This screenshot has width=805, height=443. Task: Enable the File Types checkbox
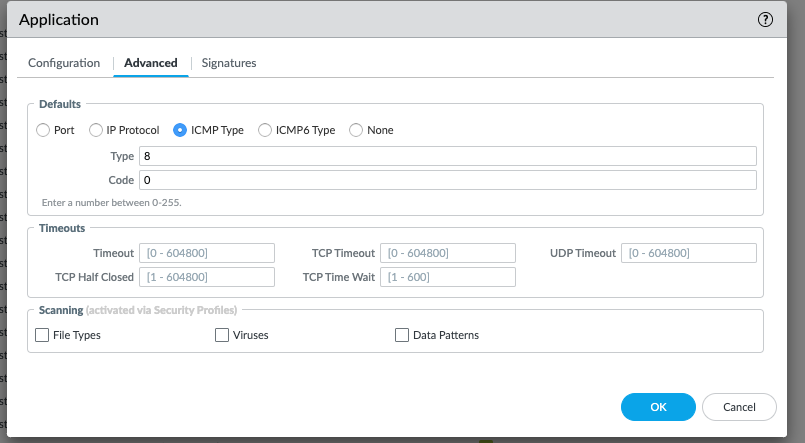pyautogui.click(x=43, y=335)
